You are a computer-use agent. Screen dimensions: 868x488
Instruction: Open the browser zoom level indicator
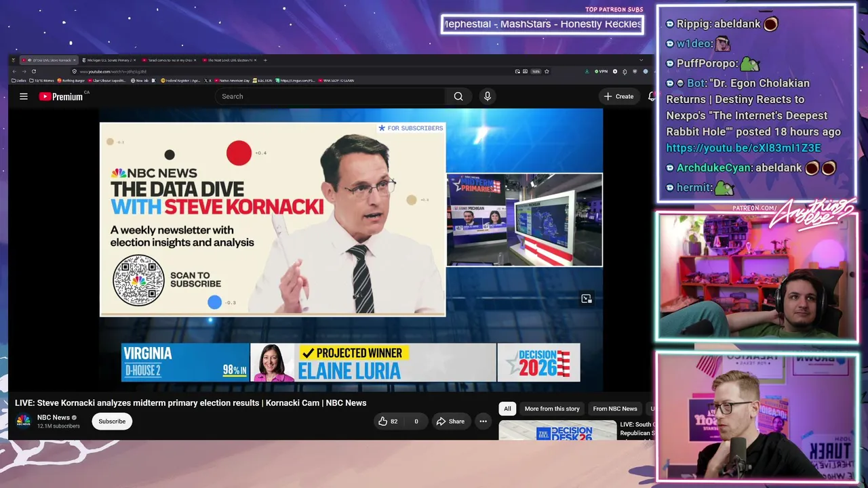[536, 71]
